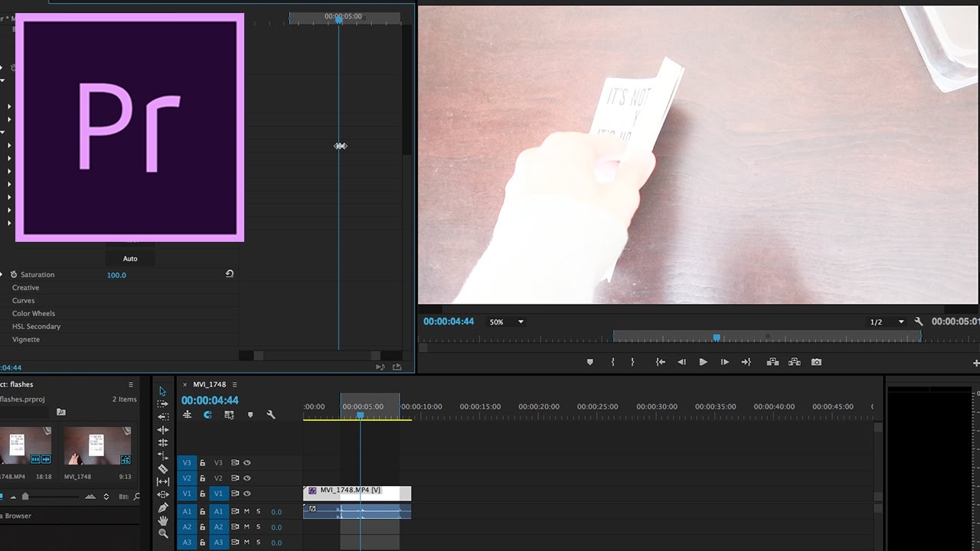Screen dimensions: 980x551
Task: Export frame with camera icon
Action: pyautogui.click(x=816, y=362)
